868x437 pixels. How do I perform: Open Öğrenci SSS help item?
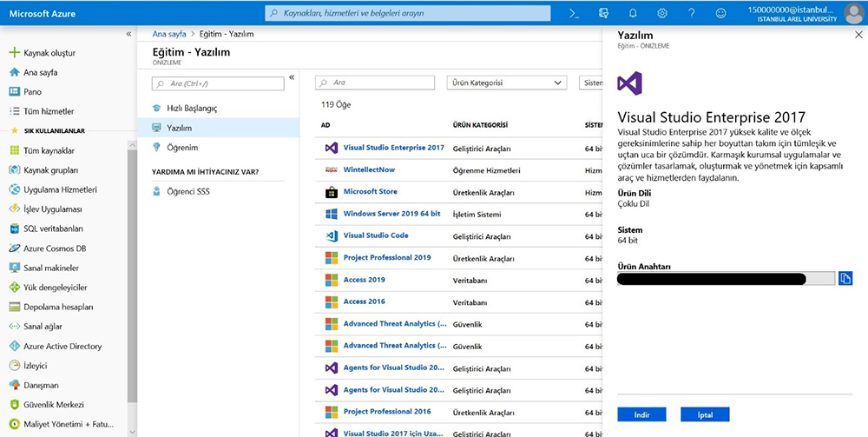(x=188, y=192)
